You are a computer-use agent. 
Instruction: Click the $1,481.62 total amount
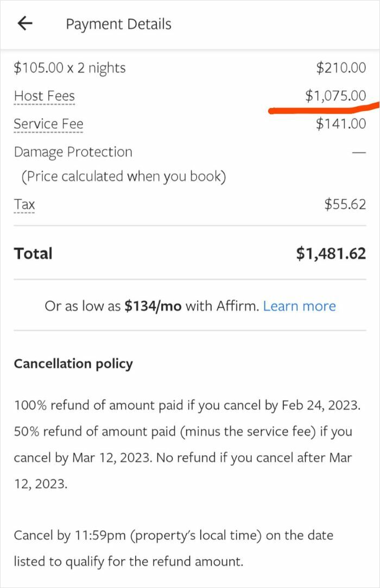point(331,254)
